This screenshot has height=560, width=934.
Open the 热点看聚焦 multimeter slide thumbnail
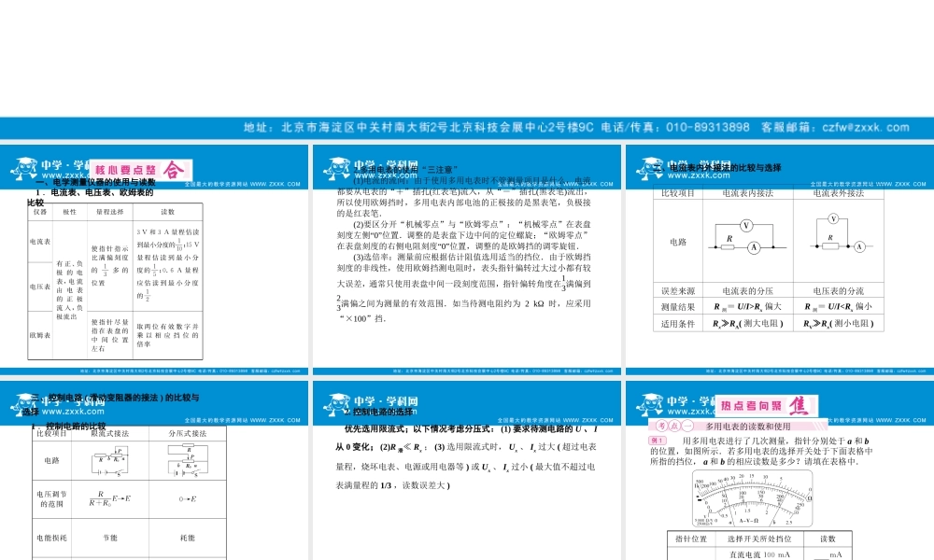[x=780, y=470]
